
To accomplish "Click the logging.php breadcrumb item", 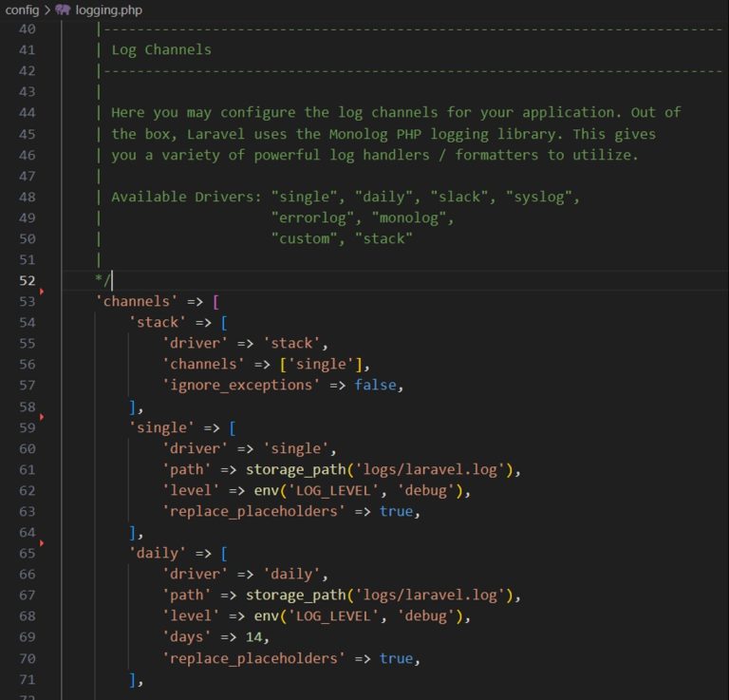I will tap(109, 9).
